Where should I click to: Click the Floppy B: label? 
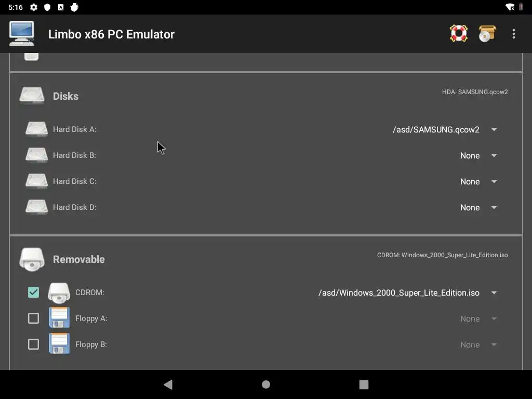pyautogui.click(x=91, y=344)
